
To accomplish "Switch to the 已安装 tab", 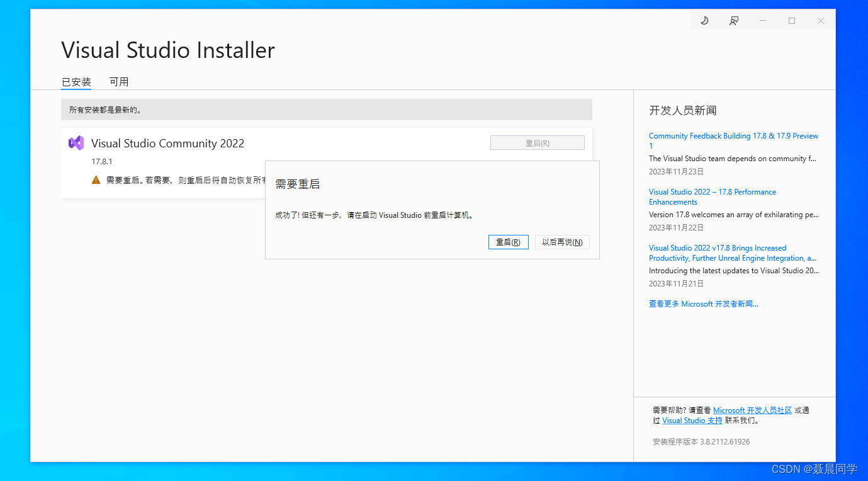I will 76,82.
